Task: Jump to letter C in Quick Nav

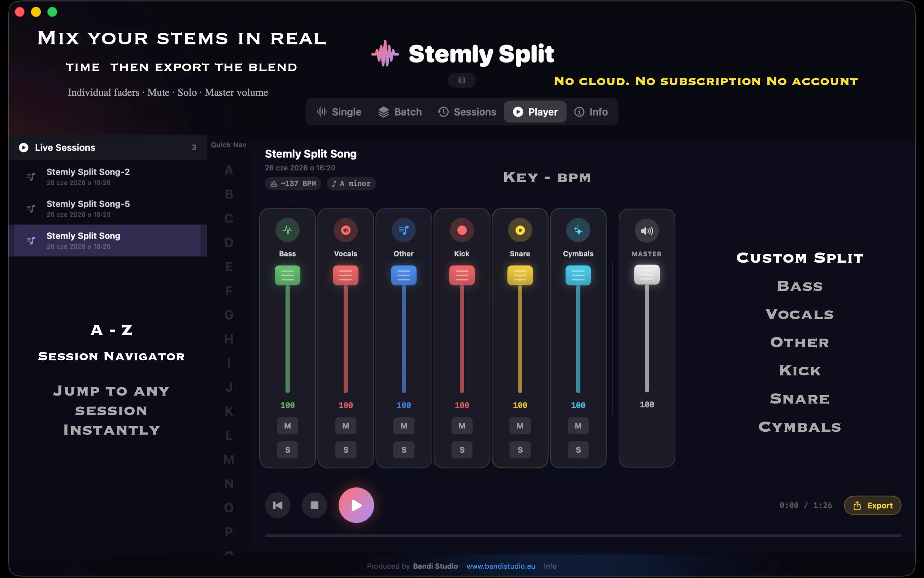Action: (229, 219)
